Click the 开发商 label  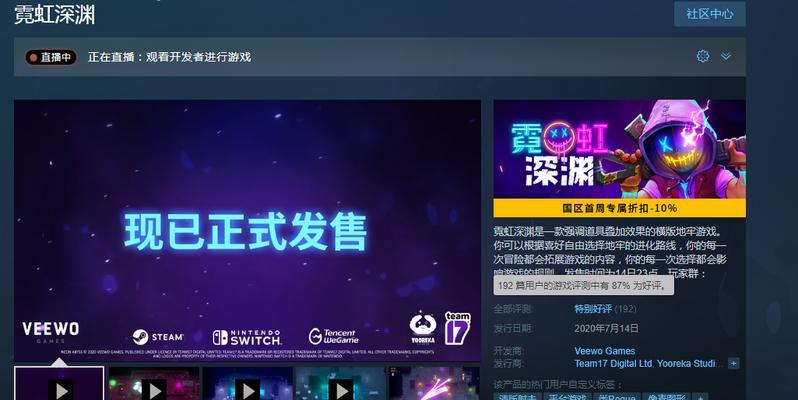[508, 351]
